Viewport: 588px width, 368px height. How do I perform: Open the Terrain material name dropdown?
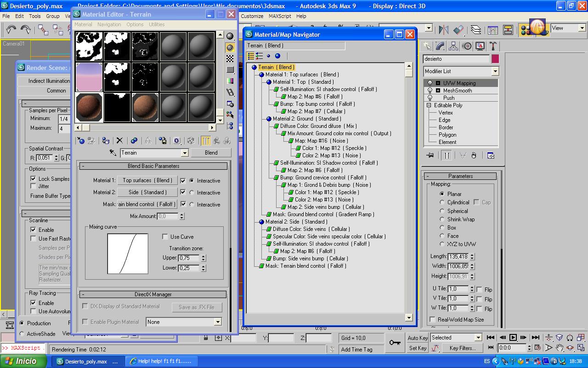click(185, 153)
